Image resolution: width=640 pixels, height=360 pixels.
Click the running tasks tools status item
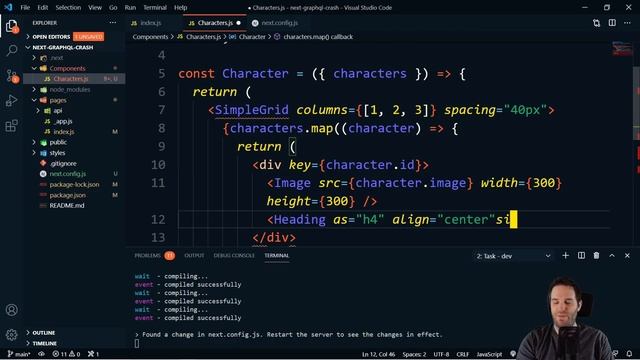click(x=93, y=354)
